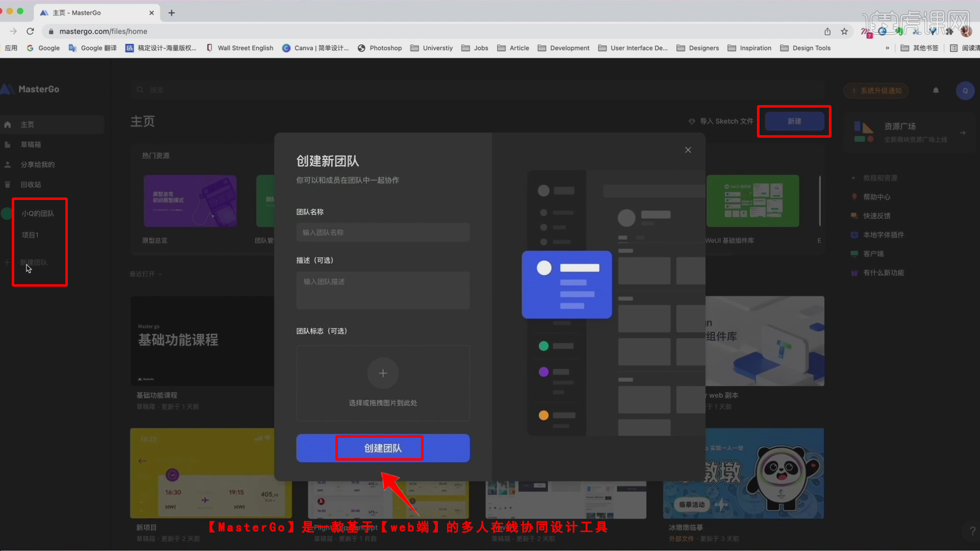Click 导入 Sketch 文件 link
This screenshot has height=551, width=980.
coord(720,121)
